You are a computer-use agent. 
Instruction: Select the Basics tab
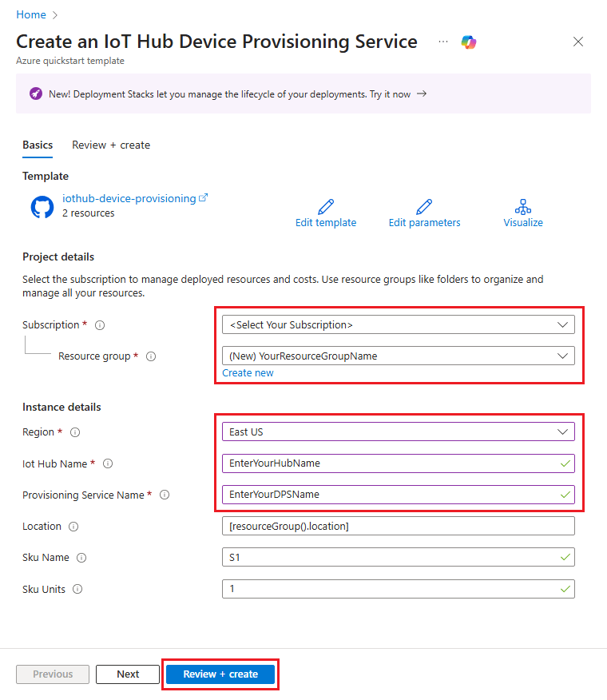tap(38, 145)
